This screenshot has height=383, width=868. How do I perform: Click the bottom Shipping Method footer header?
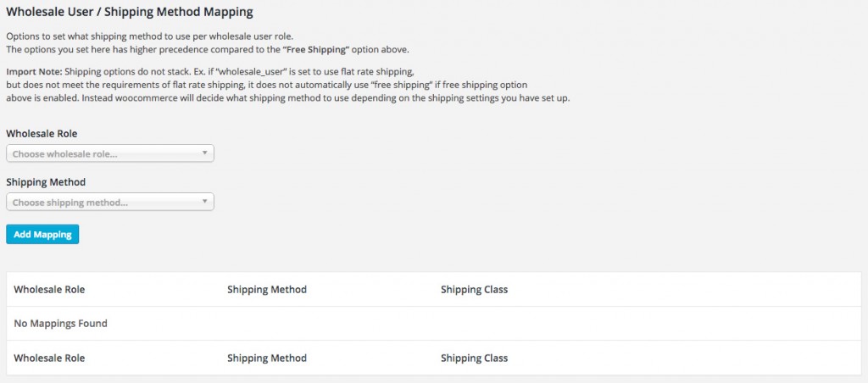tap(267, 358)
